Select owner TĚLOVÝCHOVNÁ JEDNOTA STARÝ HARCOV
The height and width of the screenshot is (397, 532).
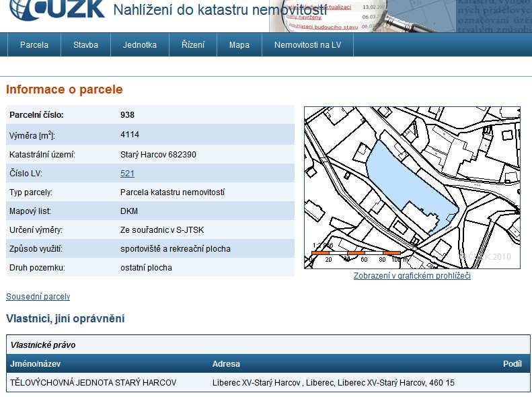[x=93, y=383]
